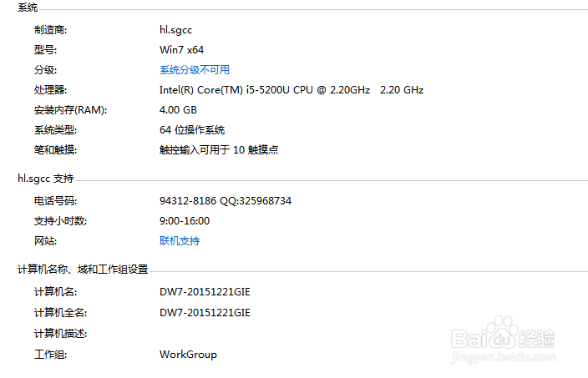
Task: Click the 支持小时数 label
Action: pos(60,221)
